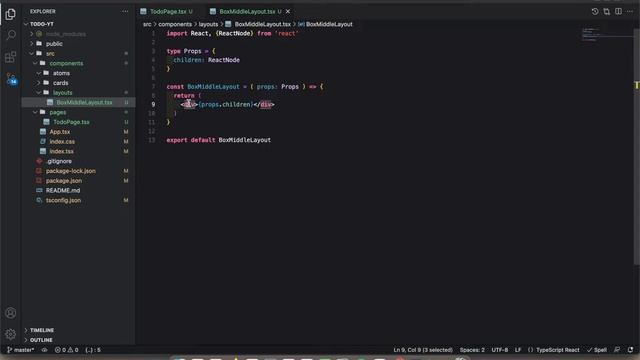Click the feedback icon in status bar
The image size is (640, 360).
click(x=617, y=350)
